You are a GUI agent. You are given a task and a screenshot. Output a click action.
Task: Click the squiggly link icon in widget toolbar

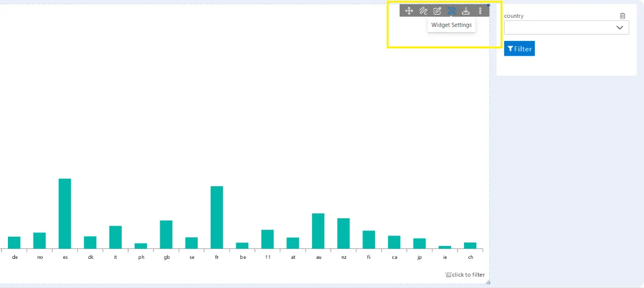coord(423,11)
